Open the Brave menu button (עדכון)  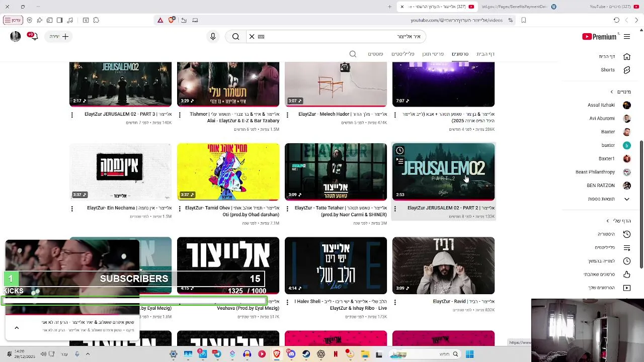(x=13, y=20)
